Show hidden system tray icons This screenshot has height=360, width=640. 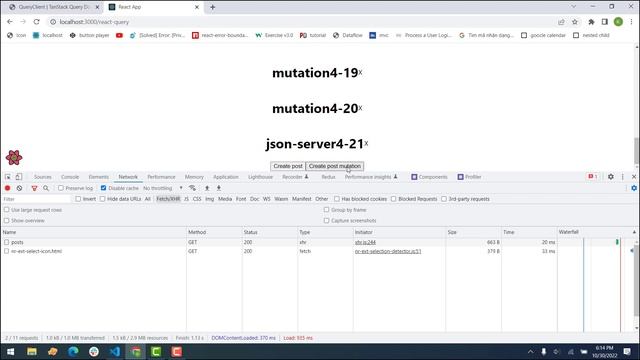pyautogui.click(x=530, y=351)
